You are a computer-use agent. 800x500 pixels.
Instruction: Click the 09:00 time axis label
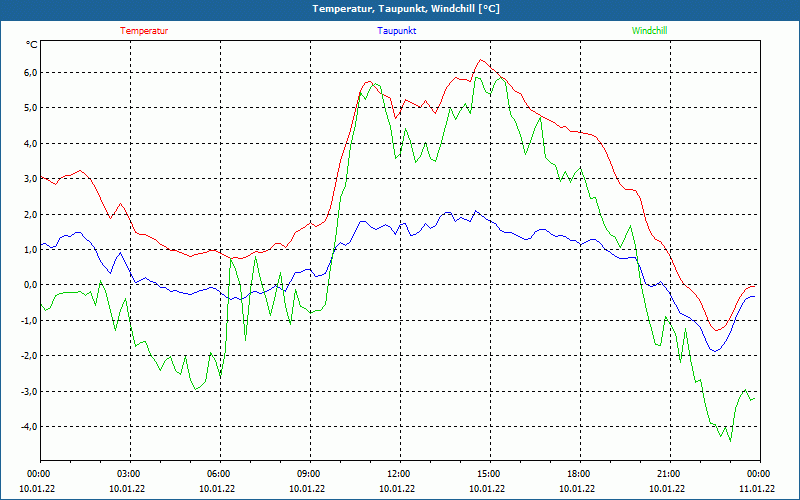[x=310, y=474]
